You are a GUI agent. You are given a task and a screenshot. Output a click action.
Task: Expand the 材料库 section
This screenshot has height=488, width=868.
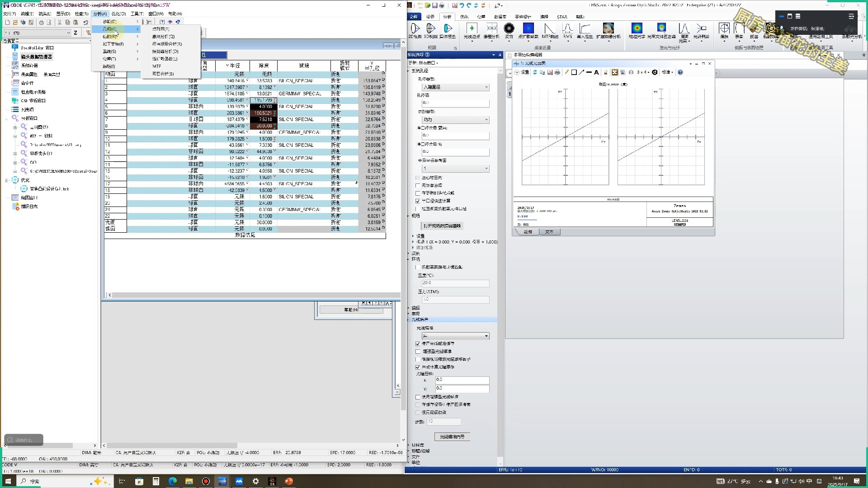(418, 445)
